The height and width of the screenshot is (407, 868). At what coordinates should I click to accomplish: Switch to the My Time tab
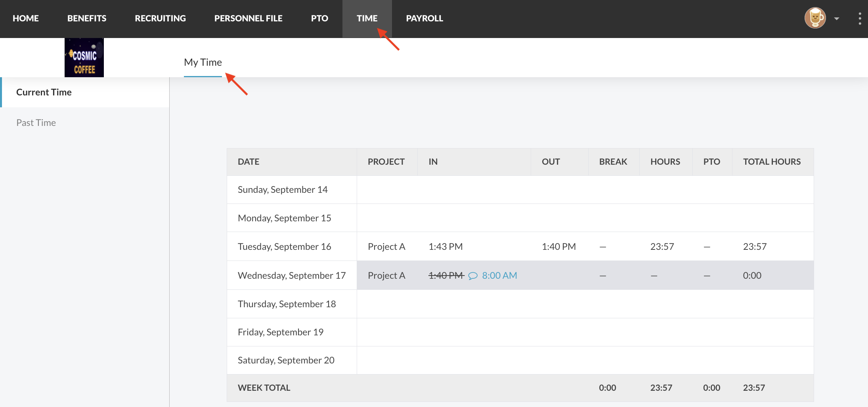[x=203, y=63]
